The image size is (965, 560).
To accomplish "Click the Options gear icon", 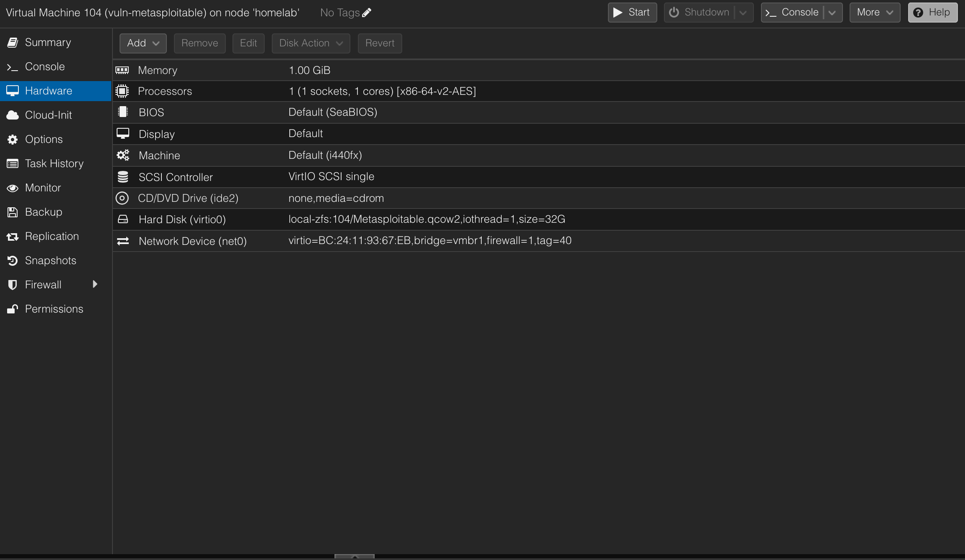I will pos(13,140).
